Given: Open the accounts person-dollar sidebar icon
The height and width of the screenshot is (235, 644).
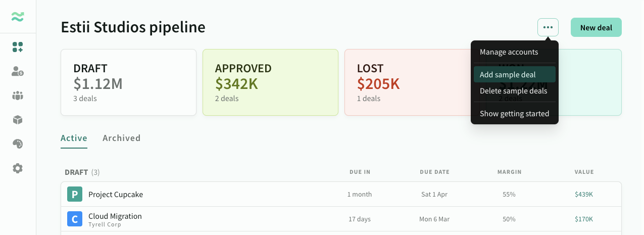Looking at the screenshot, I should [18, 71].
